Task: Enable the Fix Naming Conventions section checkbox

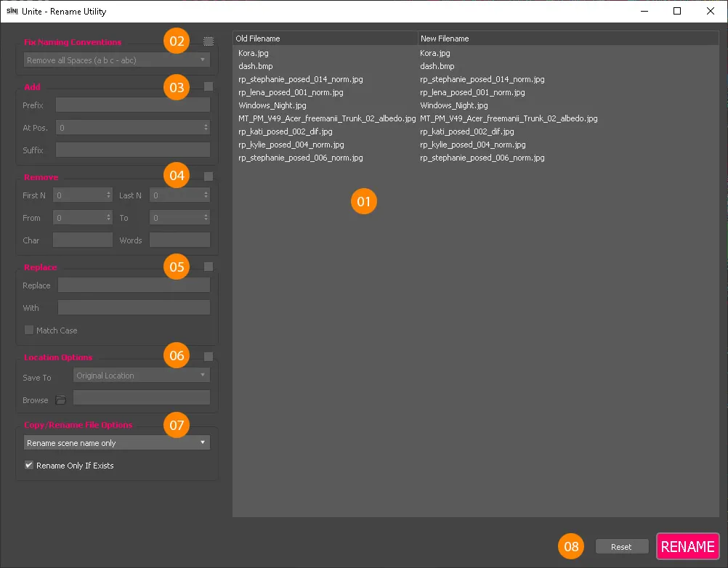Action: click(x=209, y=41)
